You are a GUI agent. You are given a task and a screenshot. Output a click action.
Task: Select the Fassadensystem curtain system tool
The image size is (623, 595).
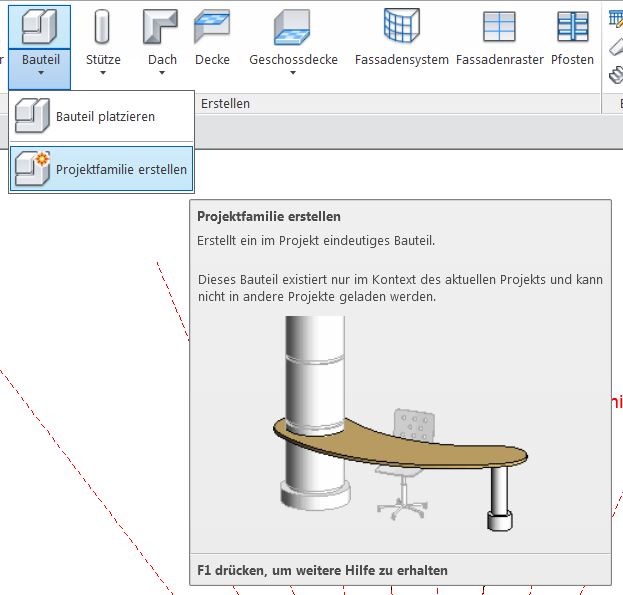point(401,27)
